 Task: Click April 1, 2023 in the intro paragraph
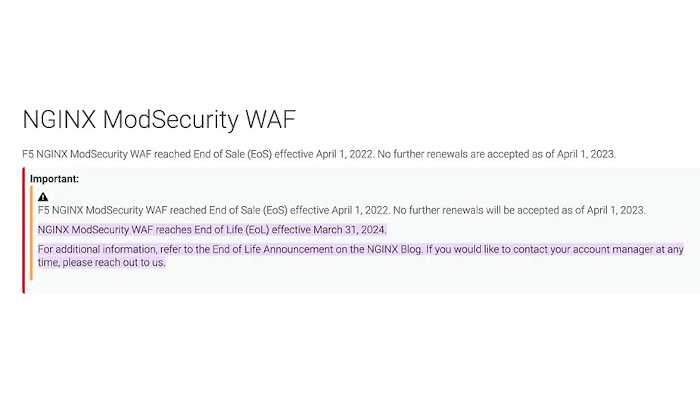[x=586, y=154]
